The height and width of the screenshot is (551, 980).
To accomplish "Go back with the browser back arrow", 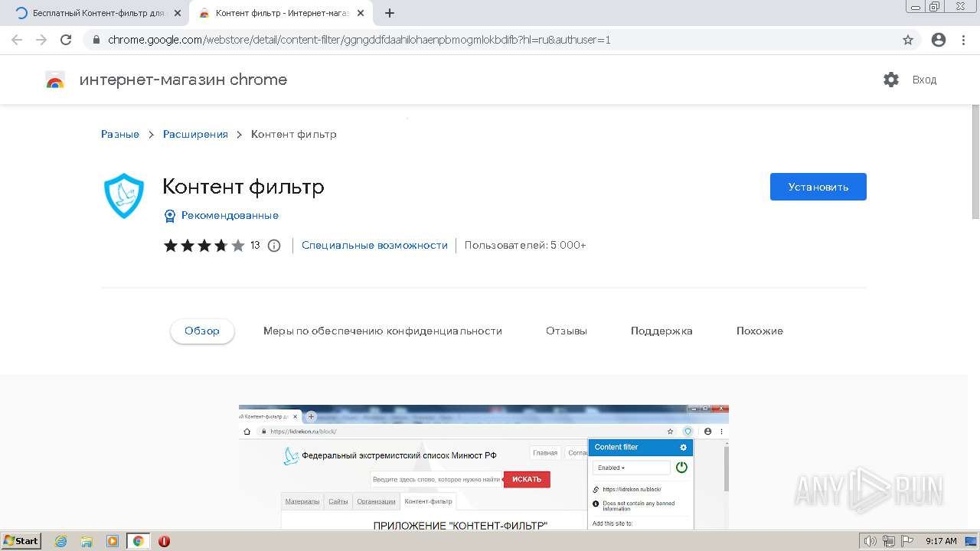I will (17, 40).
